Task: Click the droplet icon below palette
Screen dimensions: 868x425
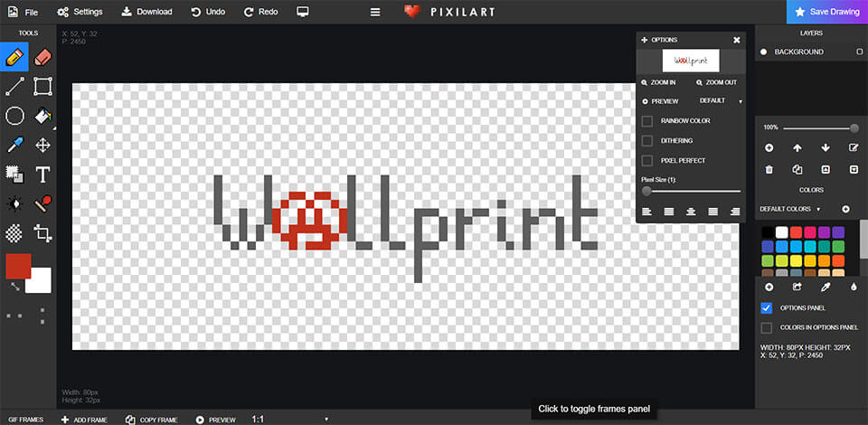Action: 854,287
